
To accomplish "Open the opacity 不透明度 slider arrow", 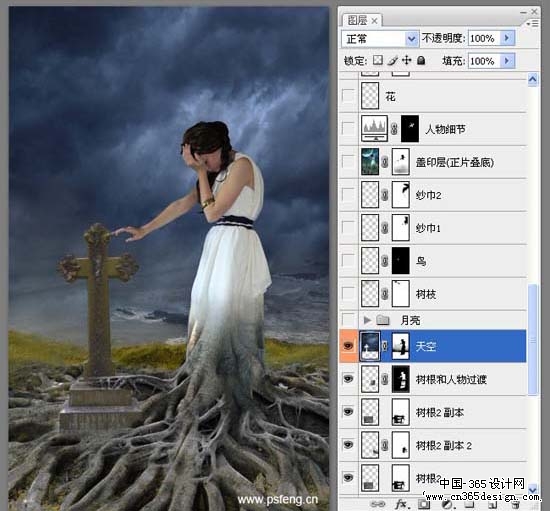I will click(x=507, y=38).
